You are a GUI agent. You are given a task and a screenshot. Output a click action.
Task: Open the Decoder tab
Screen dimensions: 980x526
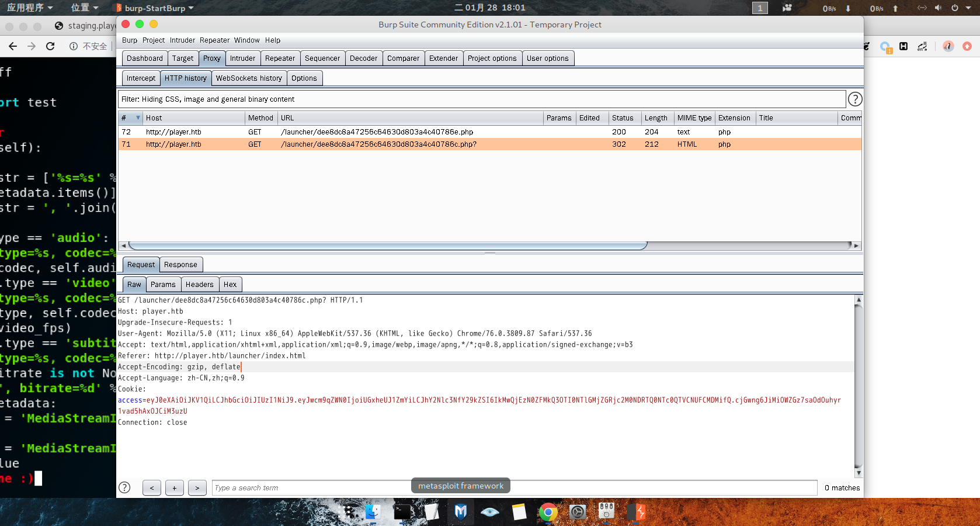pyautogui.click(x=363, y=58)
